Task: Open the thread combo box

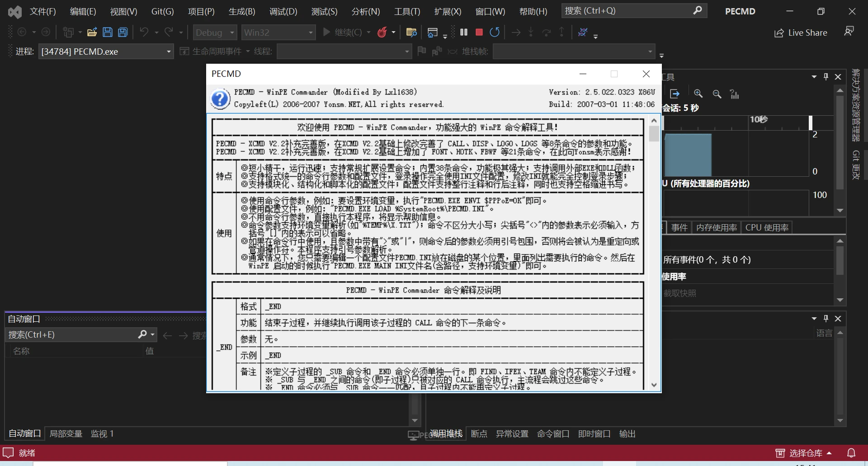Action: click(344, 52)
